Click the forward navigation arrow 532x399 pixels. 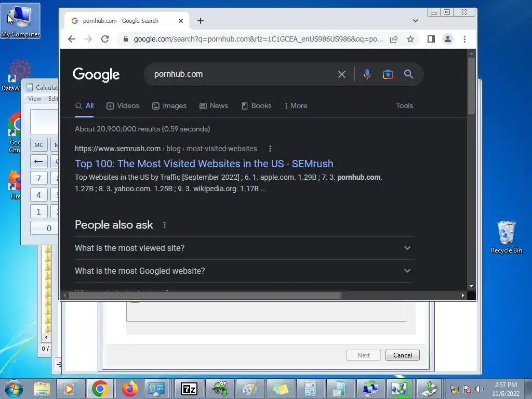click(x=88, y=39)
